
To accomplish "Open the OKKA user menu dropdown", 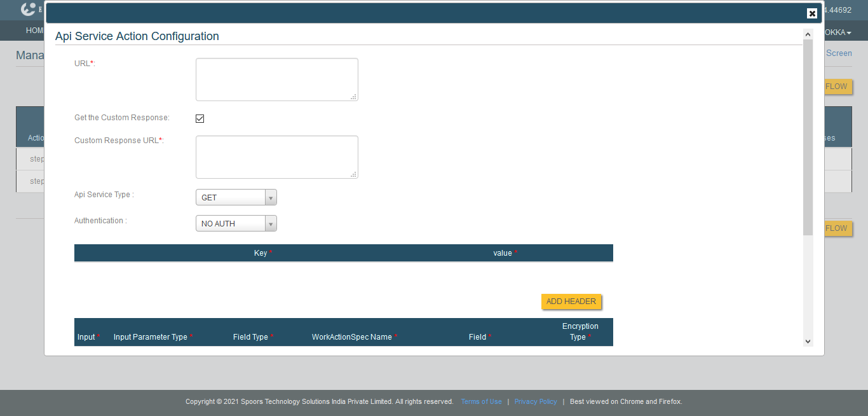I will pyautogui.click(x=837, y=32).
